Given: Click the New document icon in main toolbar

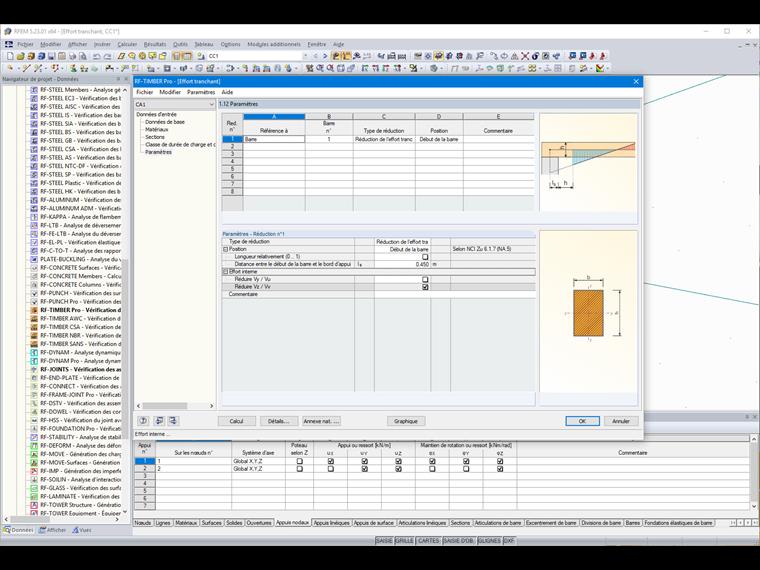Looking at the screenshot, I should coord(10,56).
